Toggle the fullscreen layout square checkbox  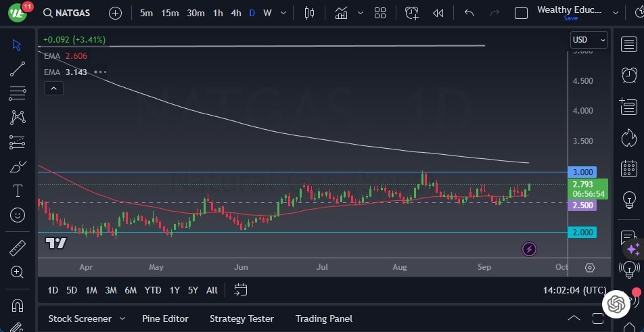(521, 13)
